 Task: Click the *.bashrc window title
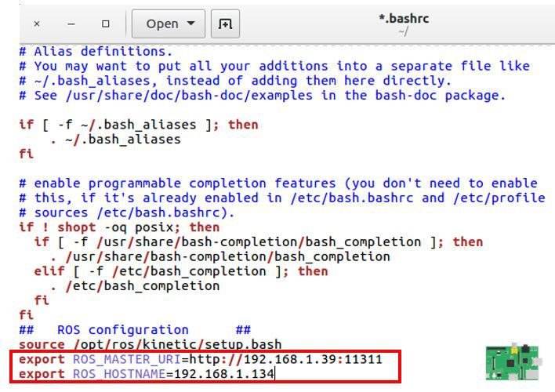[404, 18]
